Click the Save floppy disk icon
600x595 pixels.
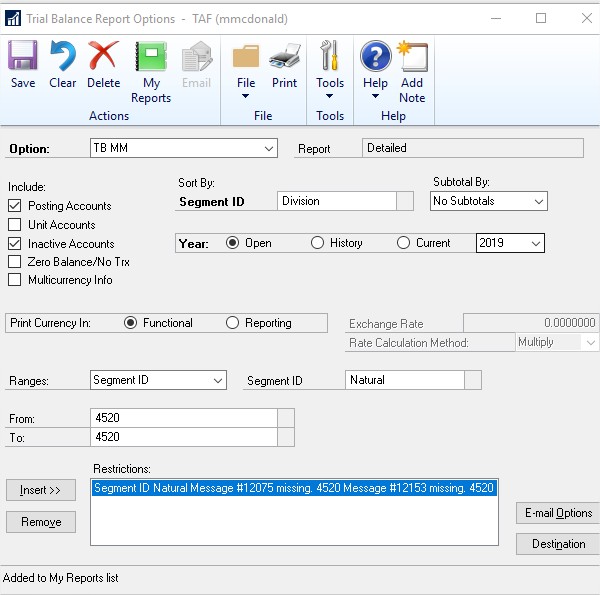click(x=23, y=55)
